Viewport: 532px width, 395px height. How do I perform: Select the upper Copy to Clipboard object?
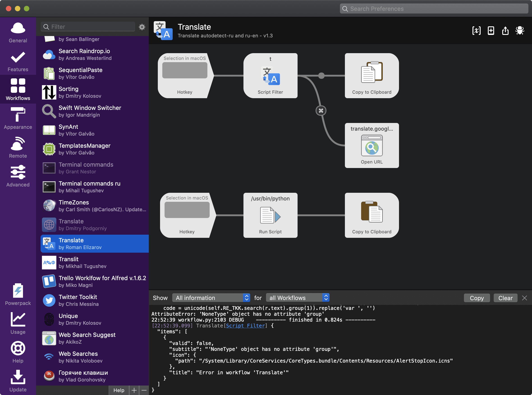click(x=372, y=76)
